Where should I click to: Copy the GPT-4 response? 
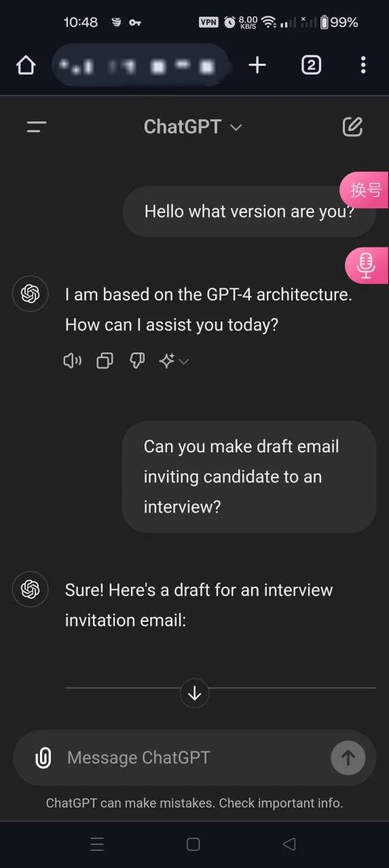point(105,361)
